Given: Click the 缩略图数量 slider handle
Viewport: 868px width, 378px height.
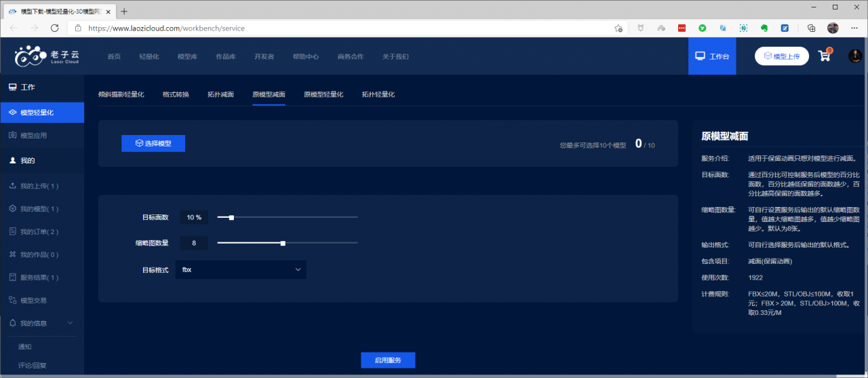Looking at the screenshot, I should (x=283, y=243).
